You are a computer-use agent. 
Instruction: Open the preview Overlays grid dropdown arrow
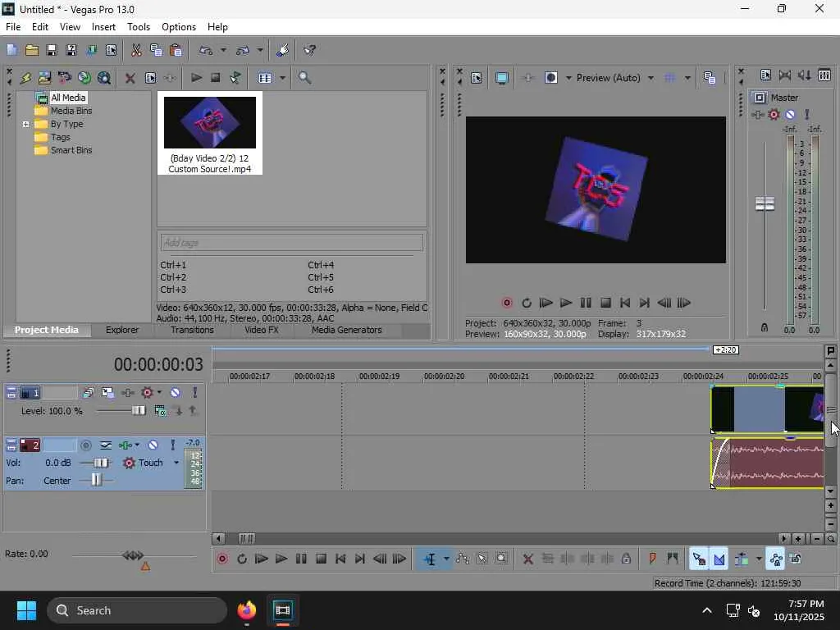pyautogui.click(x=687, y=78)
